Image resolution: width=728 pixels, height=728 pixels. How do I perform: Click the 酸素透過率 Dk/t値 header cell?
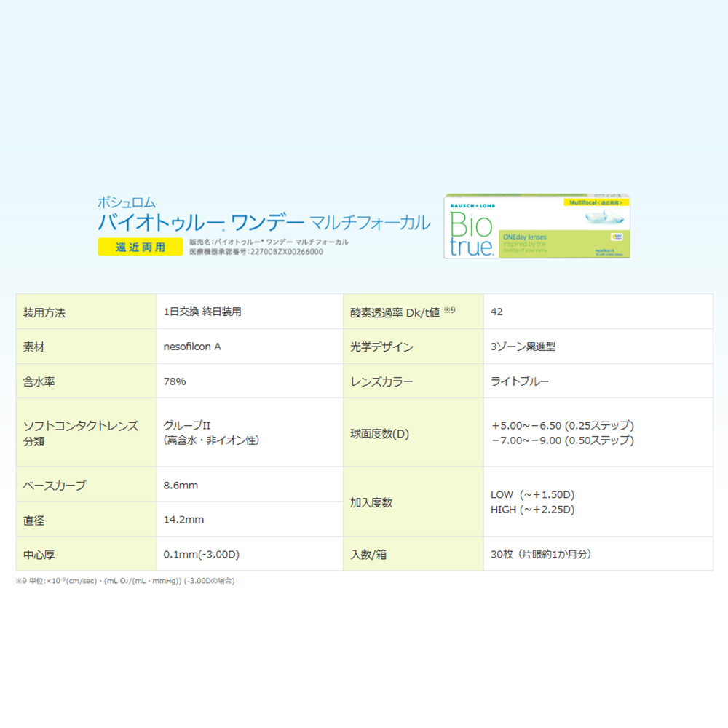[414, 312]
